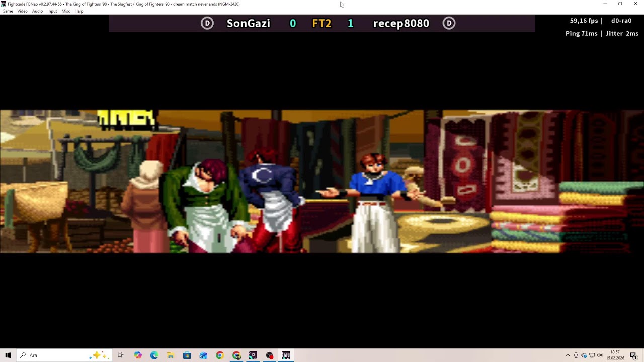Open the Help menu
This screenshot has height=362, width=644.
click(79, 11)
